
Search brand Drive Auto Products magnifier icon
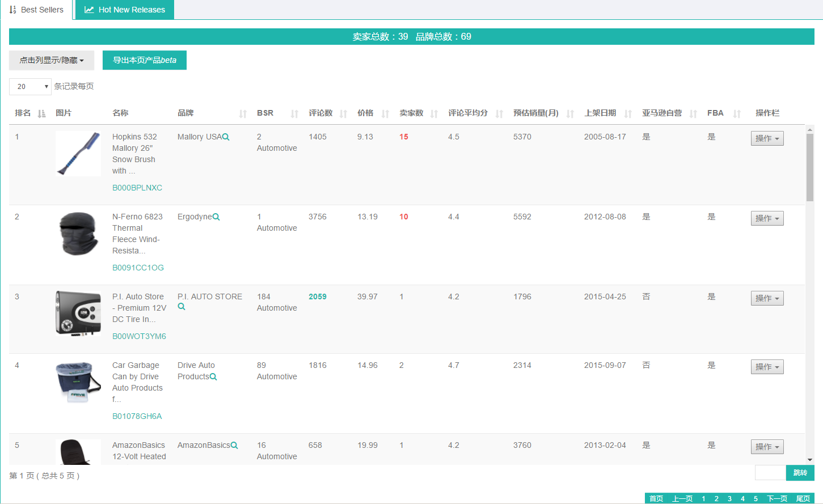[x=213, y=376]
